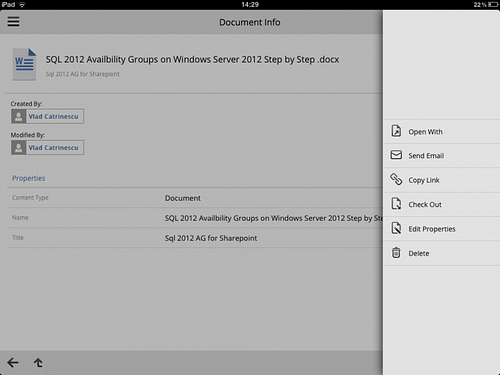This screenshot has width=500, height=375.
Task: Tap the 14:29 clock in status bar
Action: pyautogui.click(x=250, y=5)
